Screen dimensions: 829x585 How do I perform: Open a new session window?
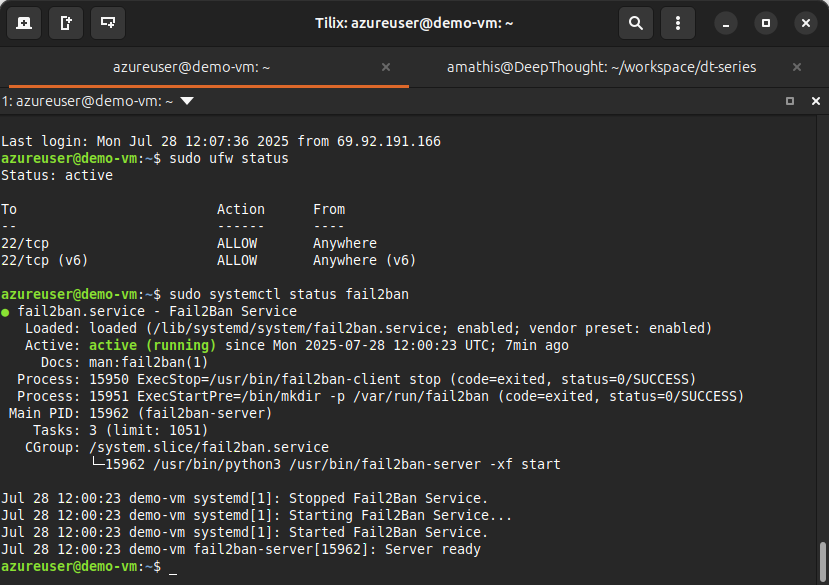point(24,23)
